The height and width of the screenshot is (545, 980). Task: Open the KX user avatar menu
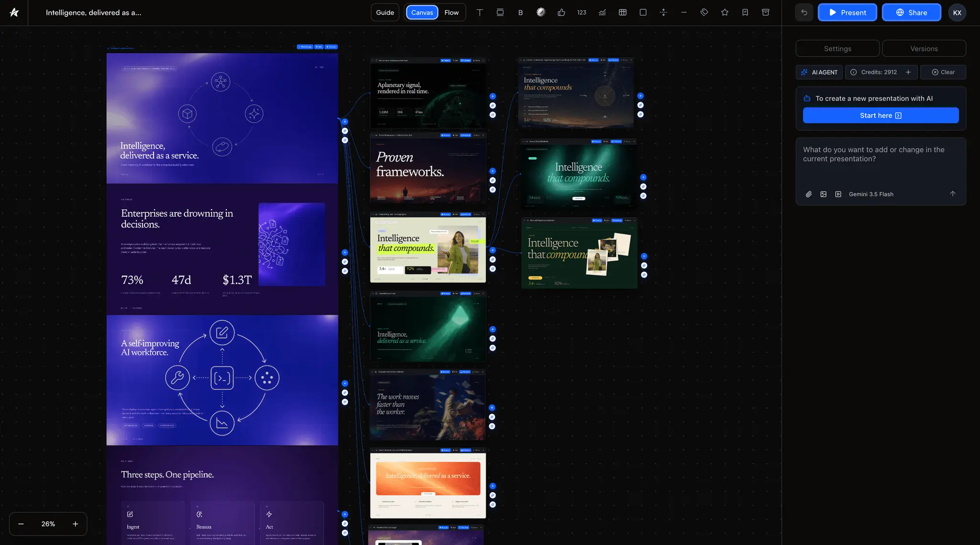[x=957, y=12]
